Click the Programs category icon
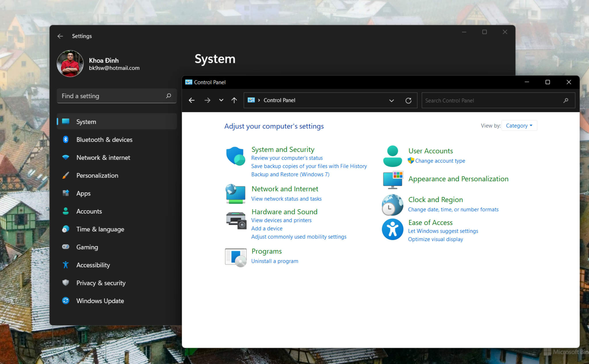The width and height of the screenshot is (589, 364). click(x=236, y=257)
